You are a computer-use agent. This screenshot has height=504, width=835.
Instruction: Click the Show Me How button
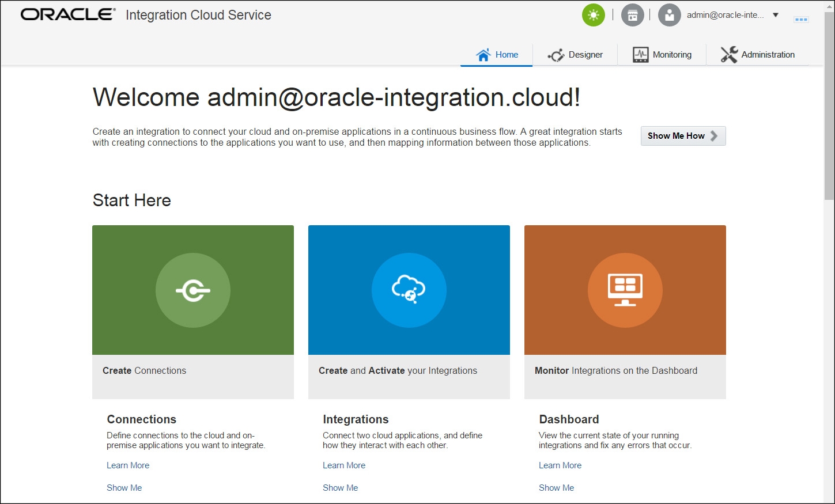(x=683, y=136)
